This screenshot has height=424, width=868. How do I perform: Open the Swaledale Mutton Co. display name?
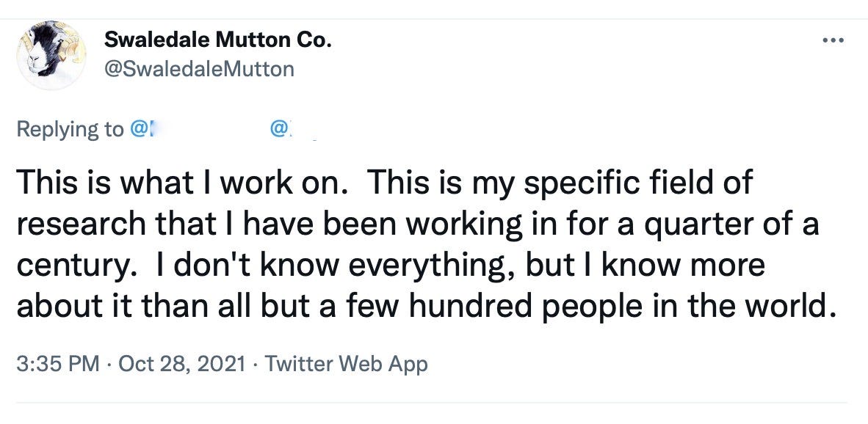(217, 40)
